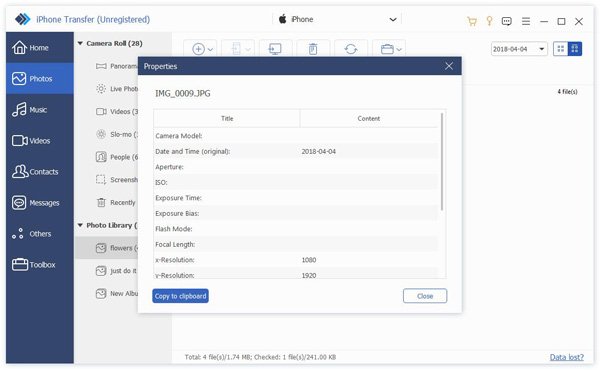Viewport: 600px width, 370px height.
Task: Close the Properties dialog with X
Action: 449,66
